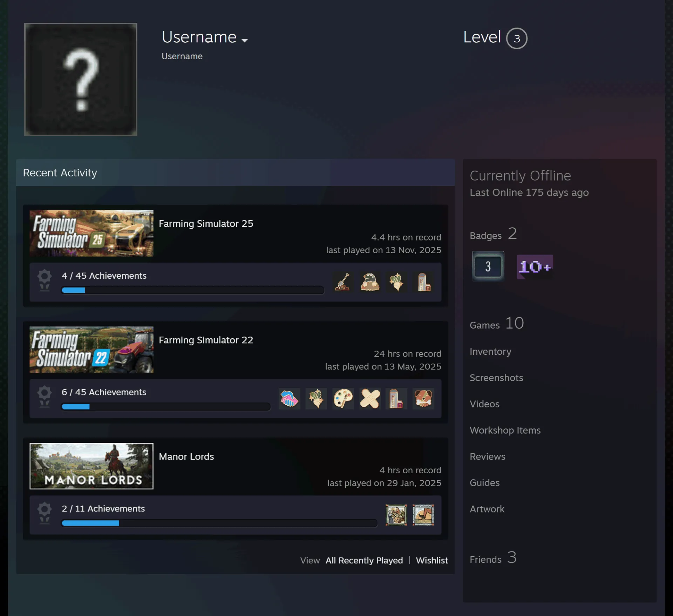Open the Artwork link
Viewport: 673px width, 616px height.
[x=487, y=509]
